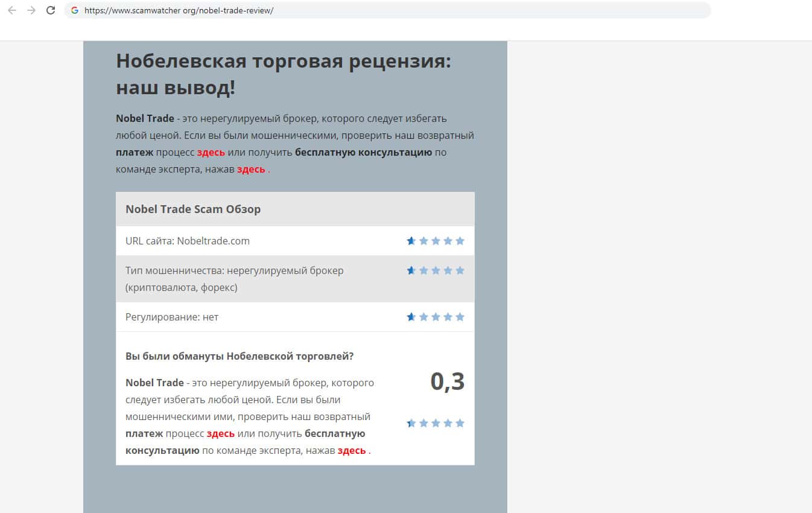Go back using the browser back arrow
Viewport: 812px width, 513px height.
tap(12, 10)
